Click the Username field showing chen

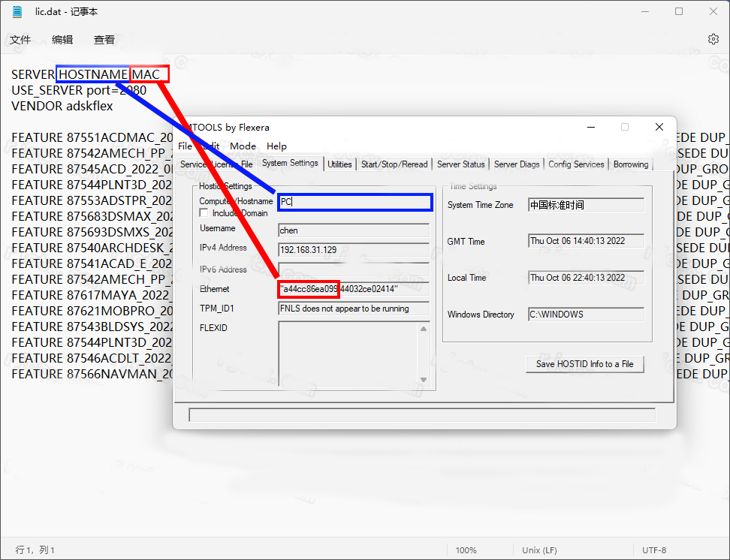point(354,230)
